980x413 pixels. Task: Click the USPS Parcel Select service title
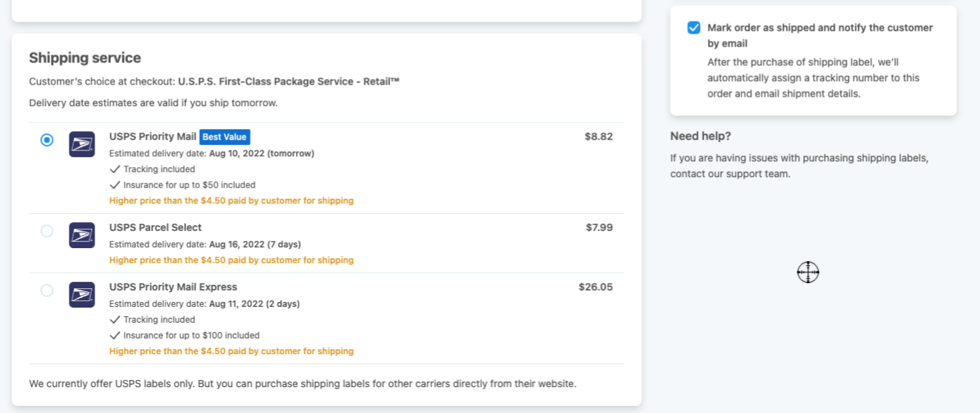[155, 227]
